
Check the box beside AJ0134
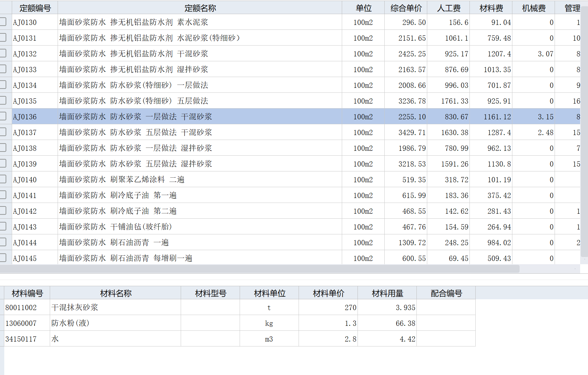click(3, 85)
